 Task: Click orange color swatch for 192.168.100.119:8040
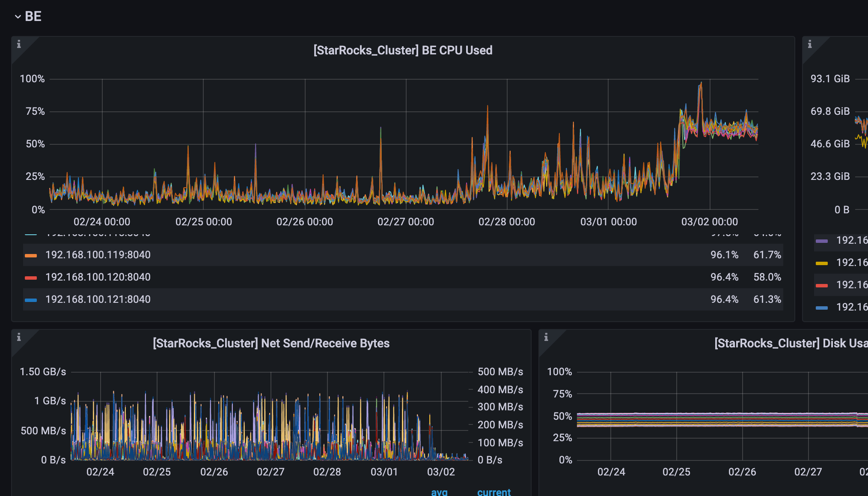(x=31, y=256)
